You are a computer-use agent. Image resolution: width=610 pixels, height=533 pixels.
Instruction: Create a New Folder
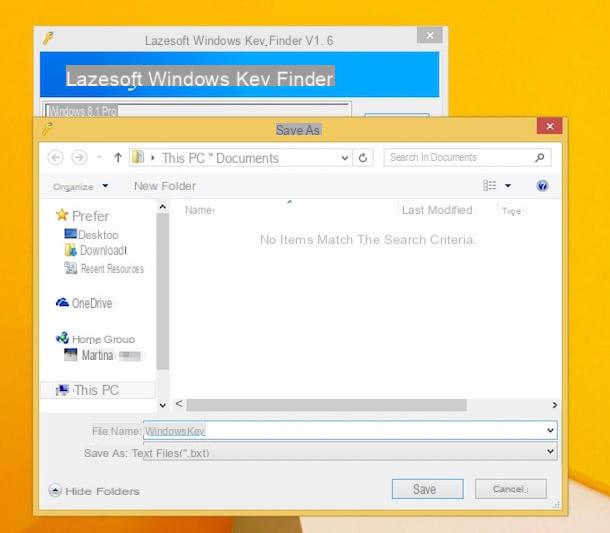point(165,186)
